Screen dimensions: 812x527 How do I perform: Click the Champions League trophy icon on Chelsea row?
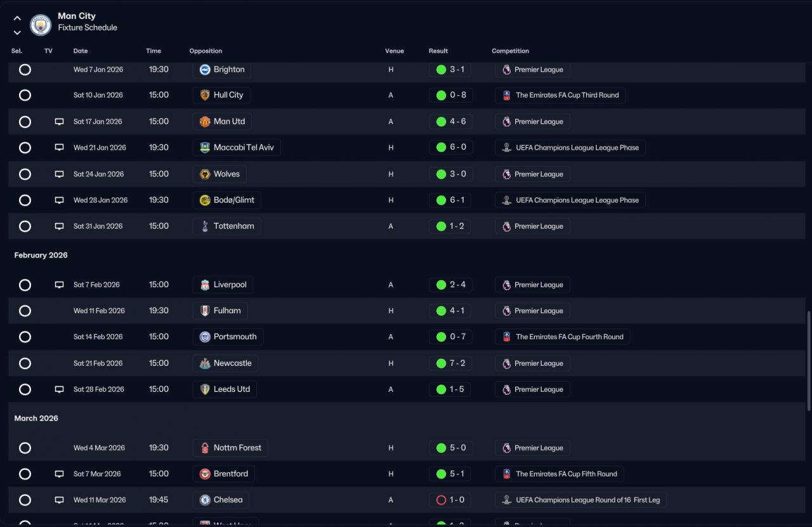506,500
